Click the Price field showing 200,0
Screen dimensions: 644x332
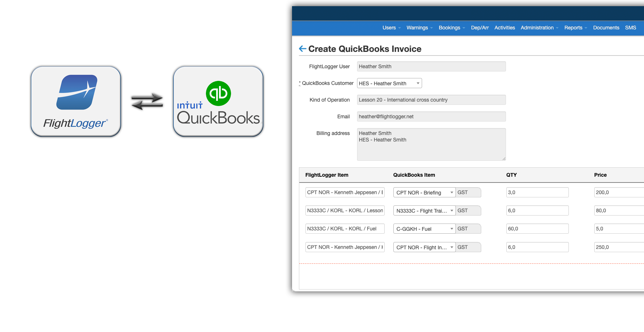tap(619, 192)
